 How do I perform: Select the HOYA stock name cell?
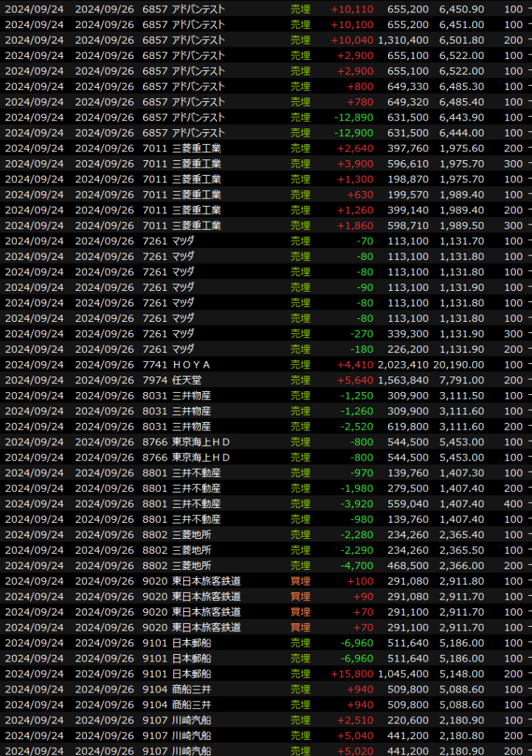pos(192,365)
